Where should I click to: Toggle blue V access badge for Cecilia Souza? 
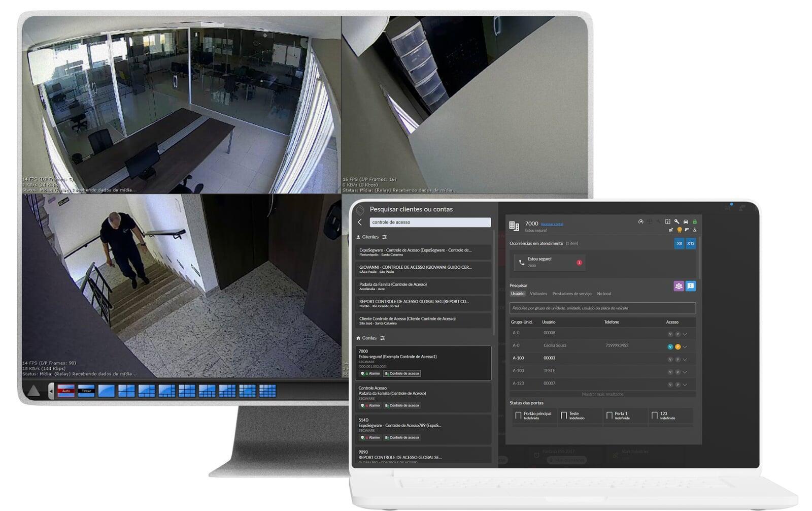(x=670, y=346)
